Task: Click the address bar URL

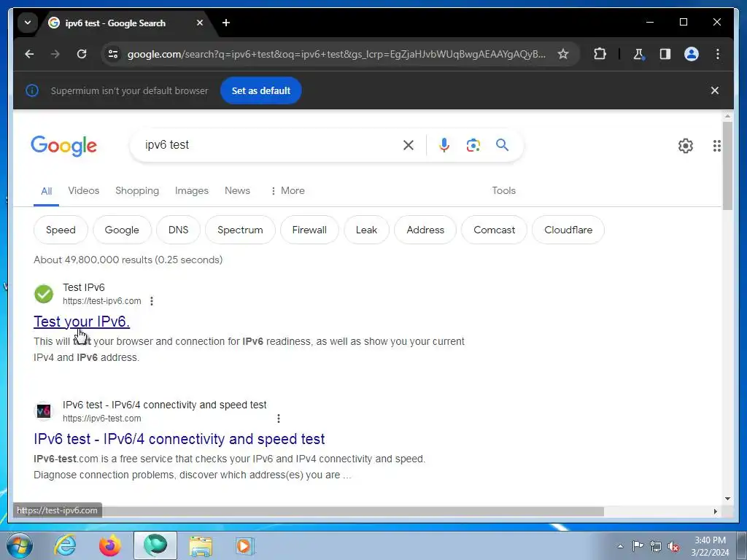Action: 336,54
